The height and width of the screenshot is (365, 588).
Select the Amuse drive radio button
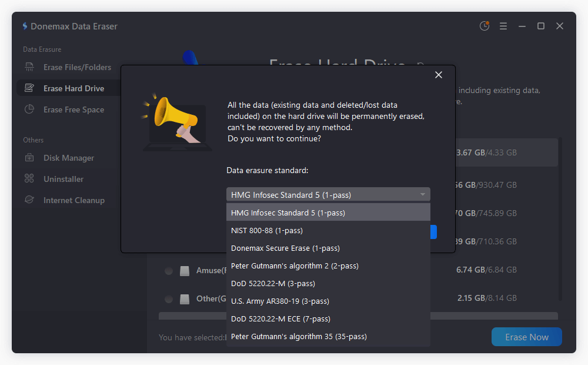pos(169,271)
